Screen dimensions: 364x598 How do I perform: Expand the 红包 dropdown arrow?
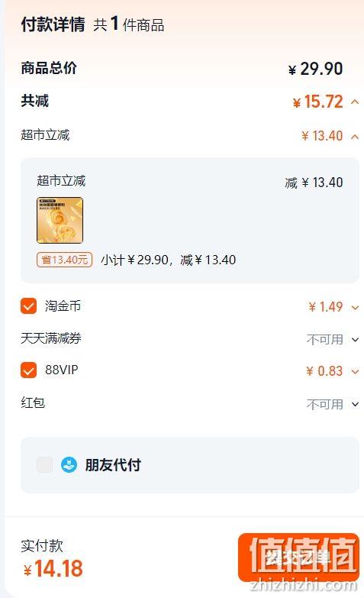(x=356, y=404)
